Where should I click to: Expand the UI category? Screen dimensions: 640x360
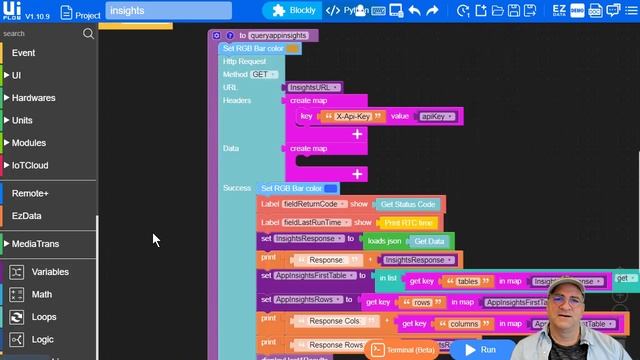point(16,76)
